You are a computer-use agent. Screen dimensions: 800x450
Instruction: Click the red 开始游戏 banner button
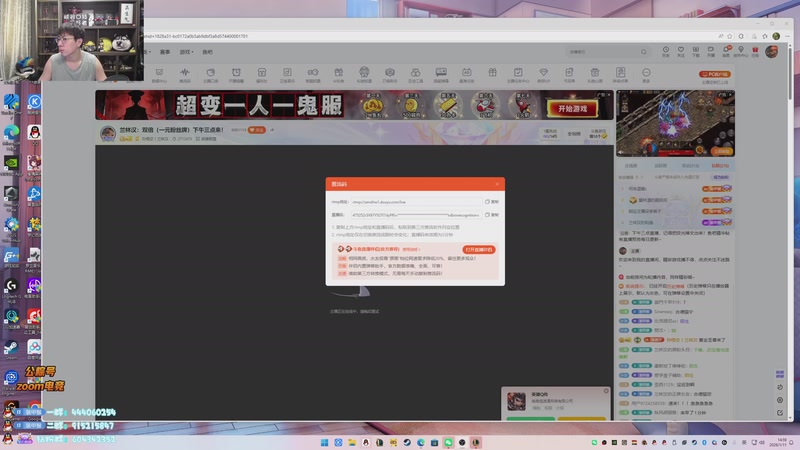(x=572, y=109)
